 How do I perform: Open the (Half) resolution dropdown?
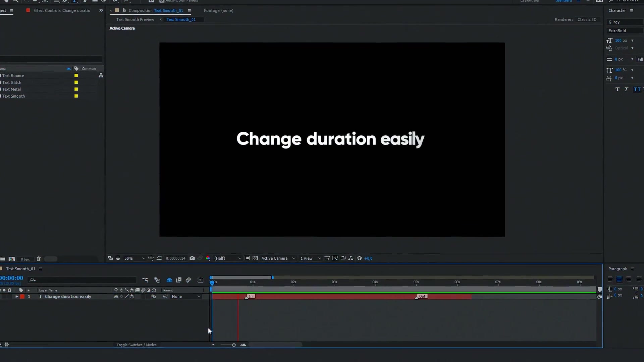click(x=228, y=258)
